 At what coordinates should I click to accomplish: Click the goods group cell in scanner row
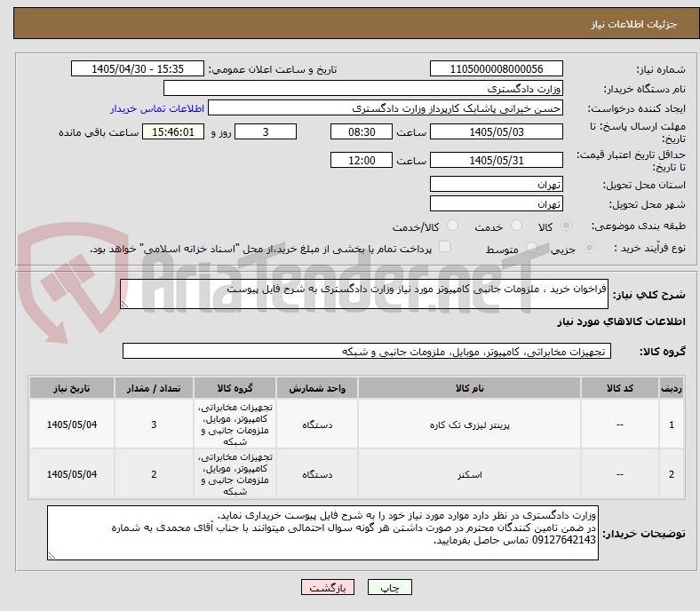point(235,474)
